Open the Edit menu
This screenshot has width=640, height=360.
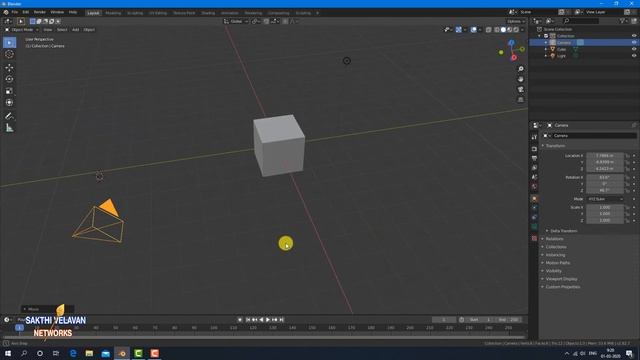(x=26, y=12)
